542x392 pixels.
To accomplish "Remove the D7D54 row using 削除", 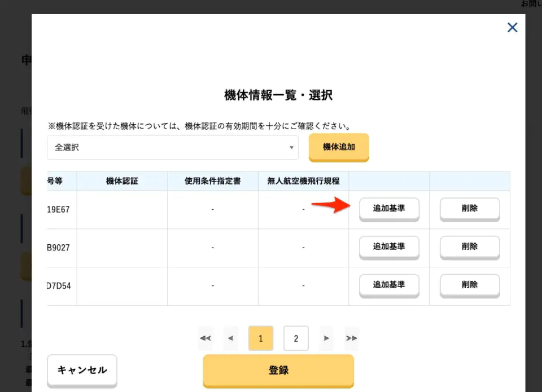I will click(x=469, y=285).
